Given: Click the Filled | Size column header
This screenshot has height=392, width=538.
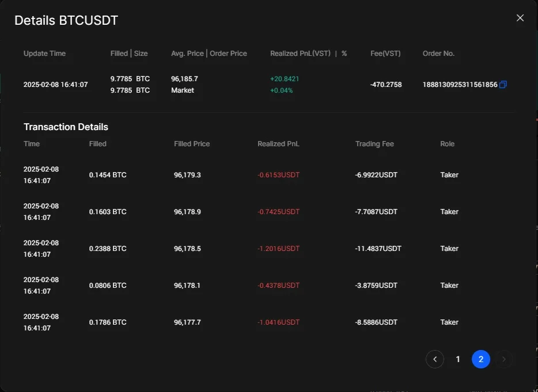Looking at the screenshot, I should [129, 54].
